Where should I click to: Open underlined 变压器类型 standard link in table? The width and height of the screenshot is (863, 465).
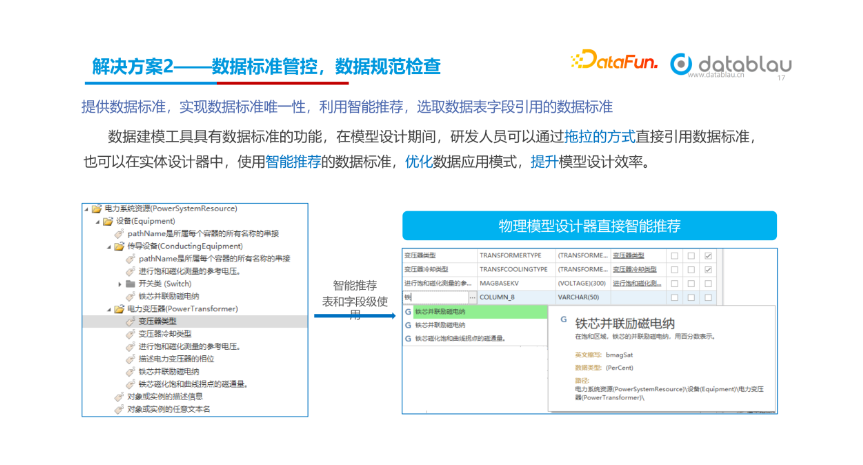tap(629, 255)
